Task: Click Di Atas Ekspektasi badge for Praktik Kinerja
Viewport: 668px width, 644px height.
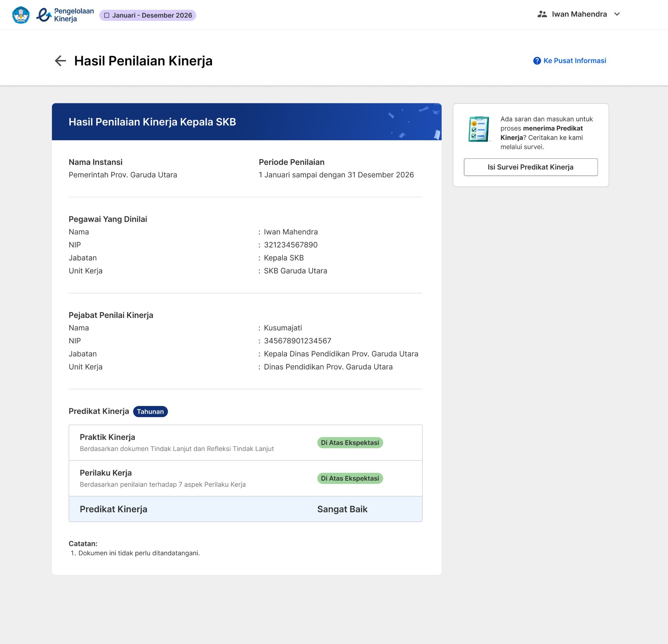Action: click(x=350, y=442)
